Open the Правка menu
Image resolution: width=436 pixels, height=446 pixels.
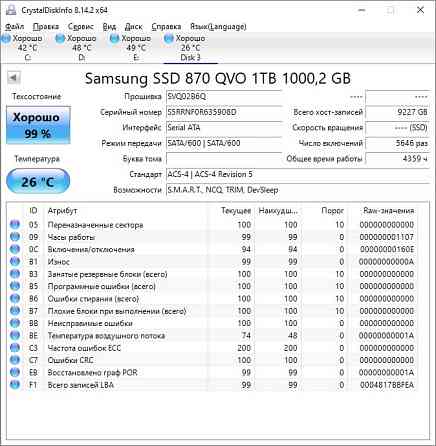tap(46, 27)
